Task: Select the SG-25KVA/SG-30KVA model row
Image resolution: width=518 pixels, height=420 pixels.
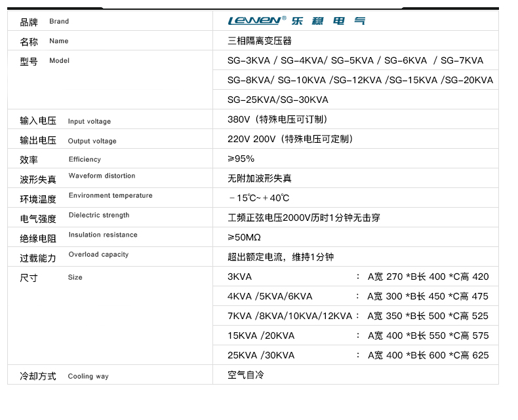Action: click(277, 100)
